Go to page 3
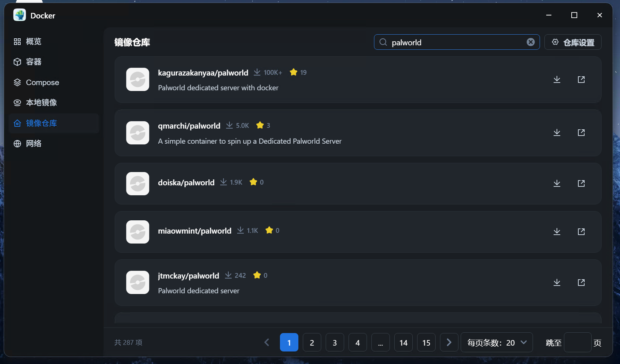 (335, 343)
